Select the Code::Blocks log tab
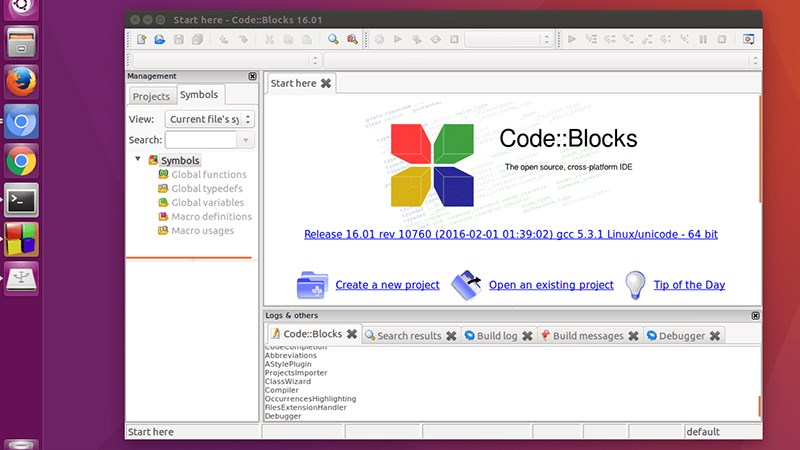 (312, 334)
